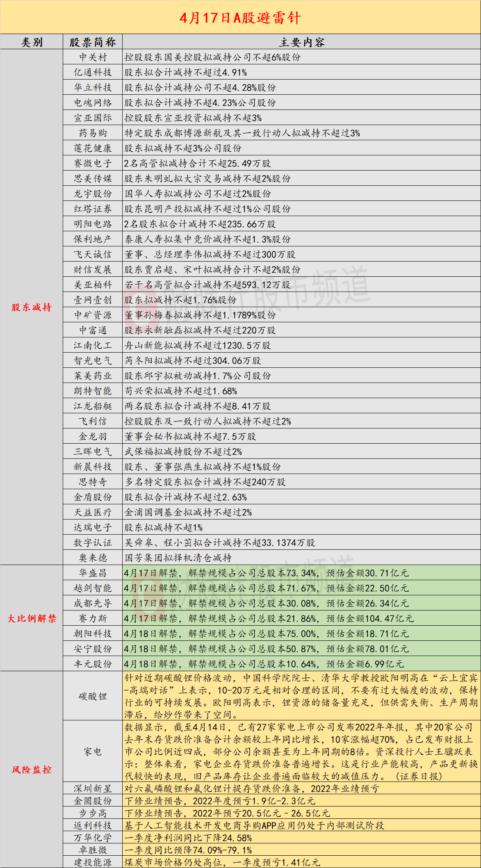481x868 pixels.
Task: Select stock name 宣亚国际
Action: click(93, 118)
